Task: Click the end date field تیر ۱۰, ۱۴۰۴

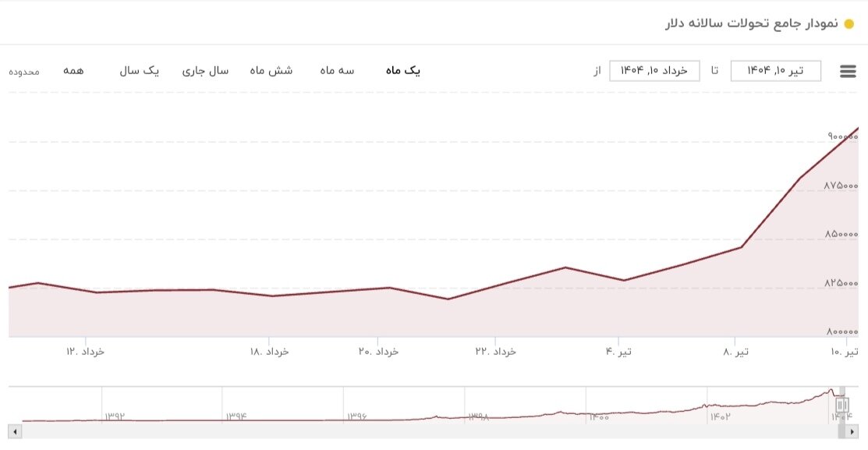Action: (775, 71)
